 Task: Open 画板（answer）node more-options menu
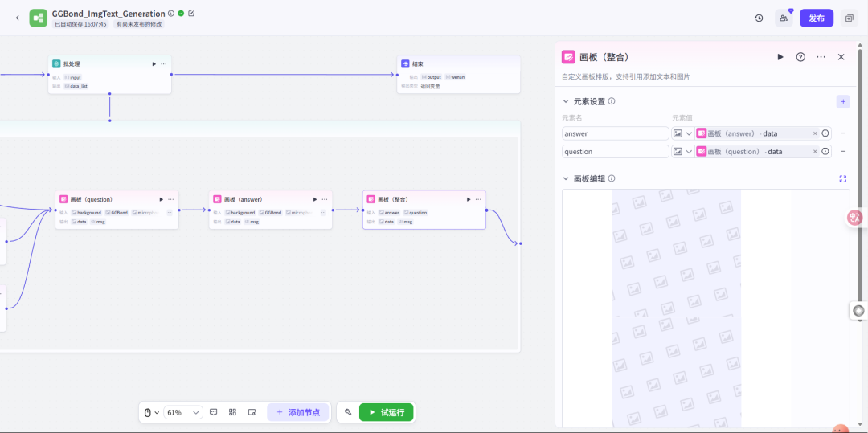pos(325,200)
